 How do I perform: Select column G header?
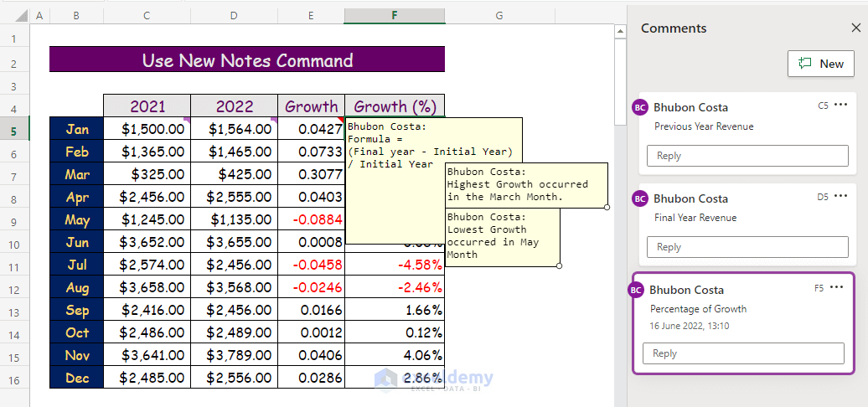coord(499,16)
